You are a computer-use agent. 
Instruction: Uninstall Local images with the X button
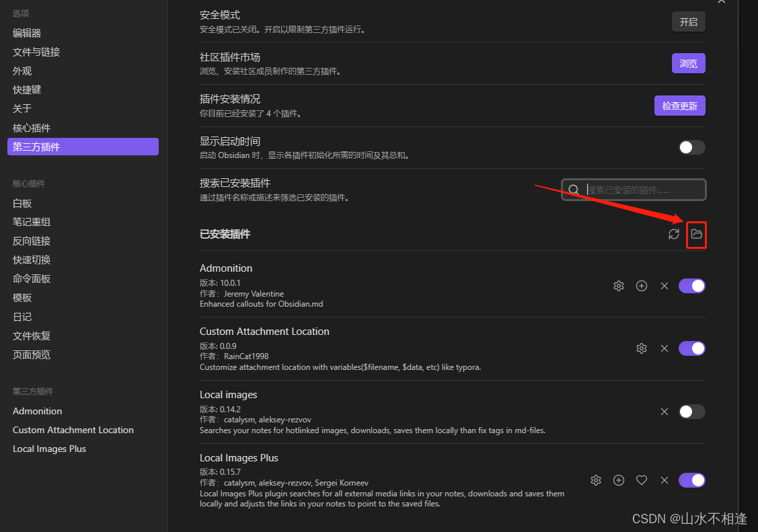pyautogui.click(x=664, y=411)
